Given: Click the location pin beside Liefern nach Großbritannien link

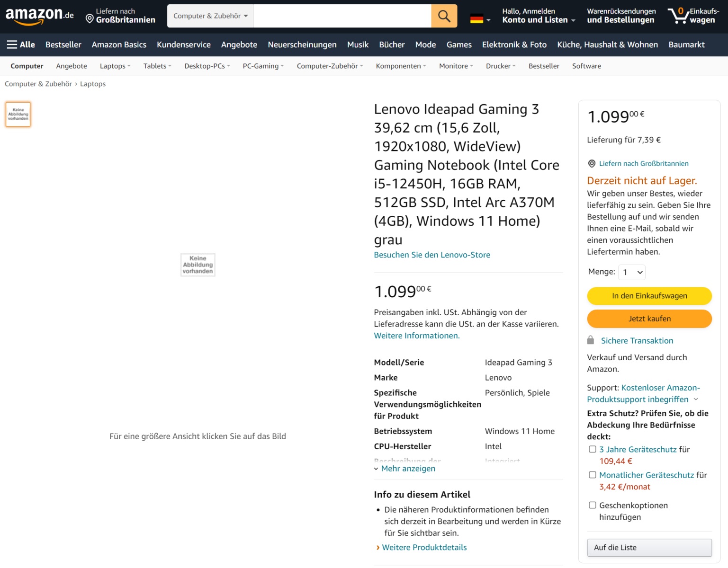Looking at the screenshot, I should coord(592,164).
